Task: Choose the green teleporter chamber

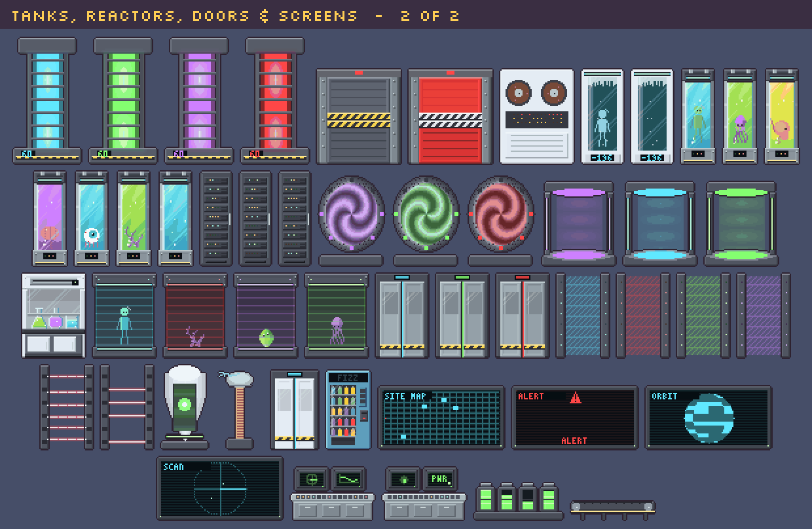Action: tap(741, 224)
